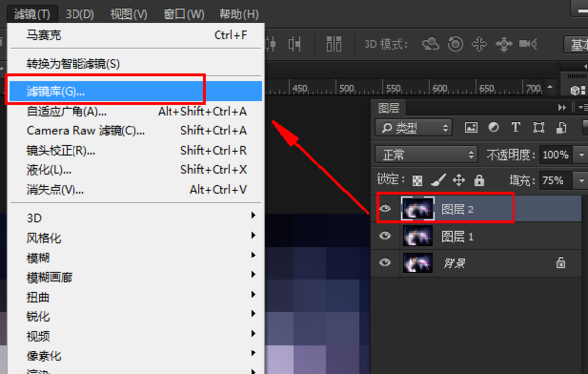
Task: Click distribute horizontal centers icon
Action: [x=271, y=44]
